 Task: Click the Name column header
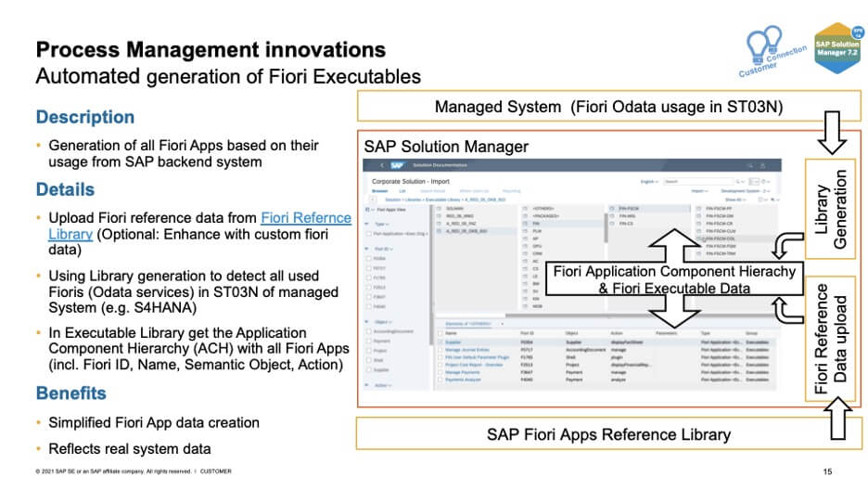tap(452, 333)
